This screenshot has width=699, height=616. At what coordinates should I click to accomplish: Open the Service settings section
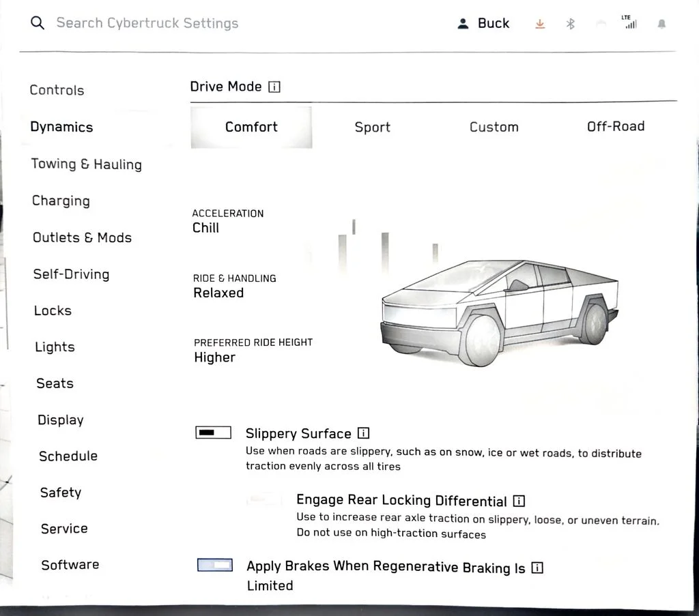coord(64,529)
